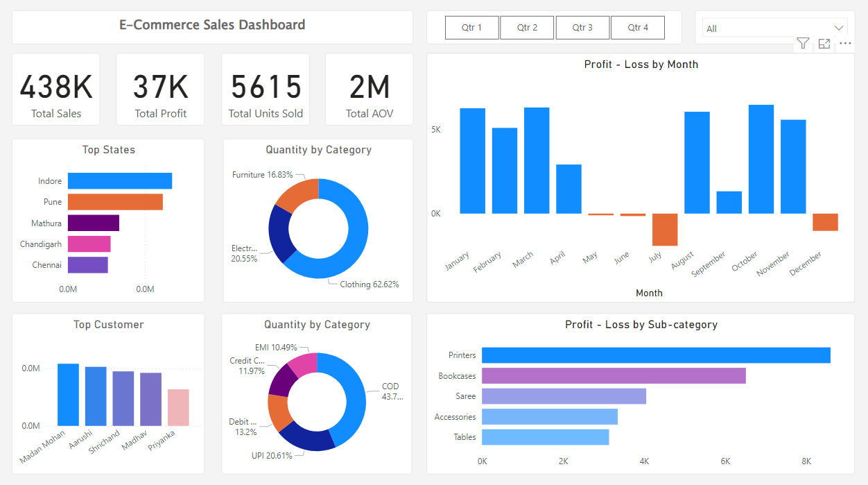The image size is (868, 485).
Task: Select the Qtr 1 slicer button
Action: coord(471,28)
